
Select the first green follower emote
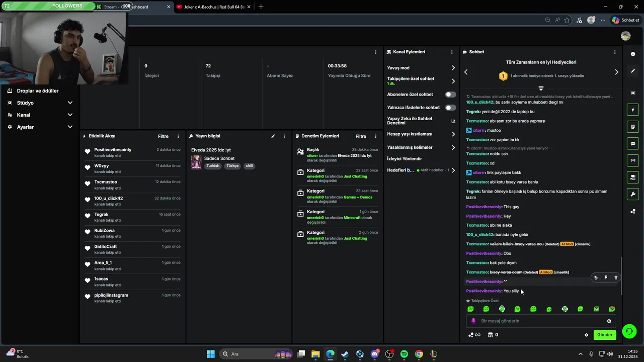(x=470, y=309)
